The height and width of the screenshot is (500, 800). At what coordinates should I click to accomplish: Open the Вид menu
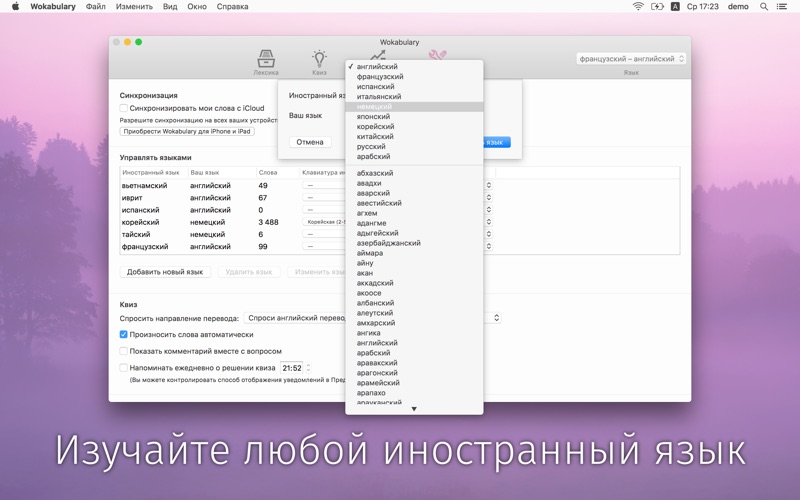point(170,7)
